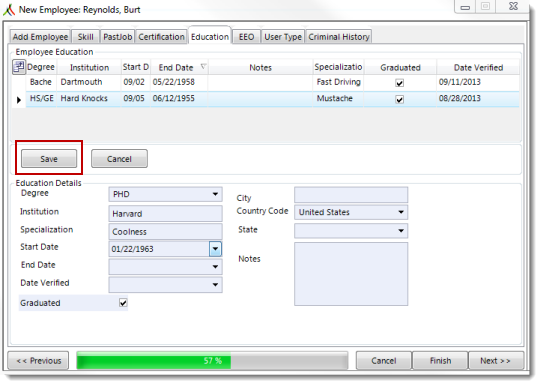The width and height of the screenshot is (541, 386).
Task: Select the row indicator arrow for HS/GE row
Action: (x=19, y=100)
